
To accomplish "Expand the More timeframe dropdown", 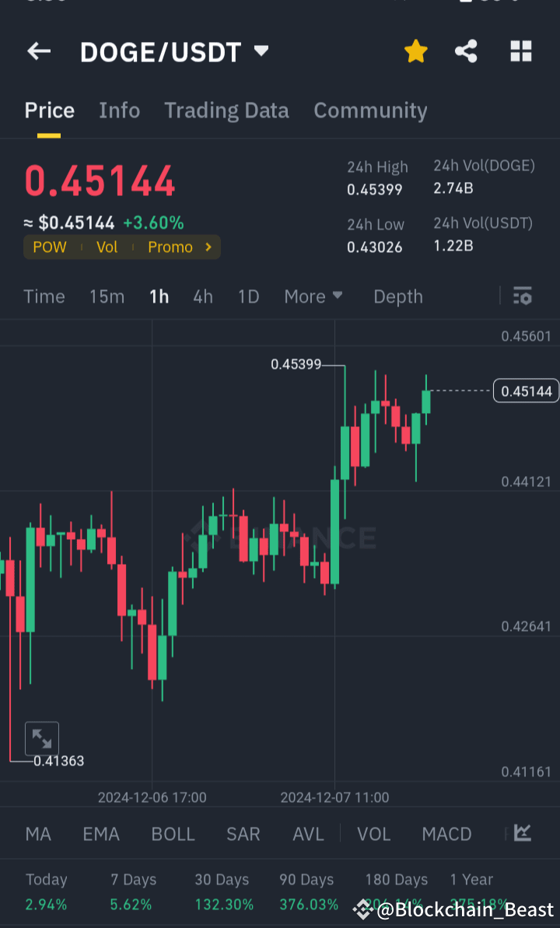I will tap(313, 296).
